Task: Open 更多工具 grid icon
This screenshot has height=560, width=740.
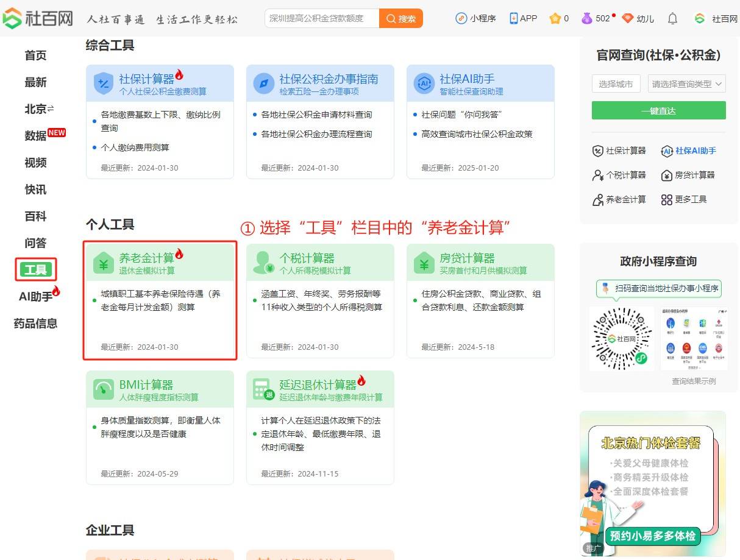Action: [666, 199]
